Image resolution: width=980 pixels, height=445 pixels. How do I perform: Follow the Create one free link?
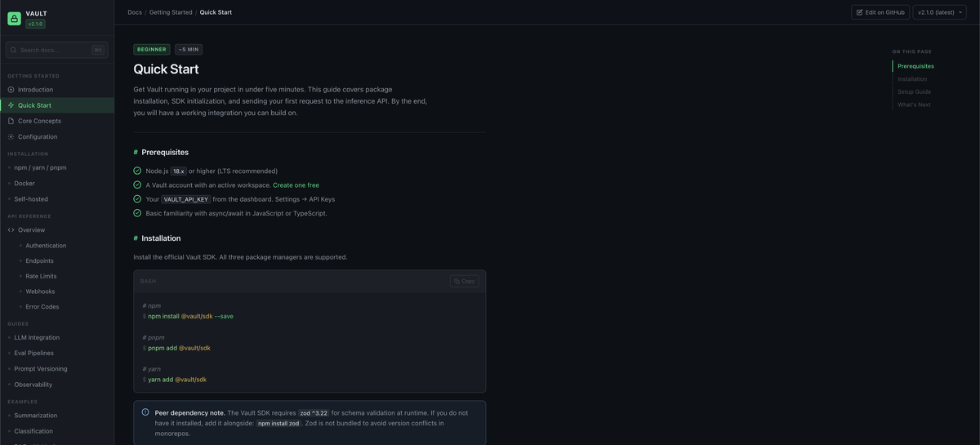296,185
